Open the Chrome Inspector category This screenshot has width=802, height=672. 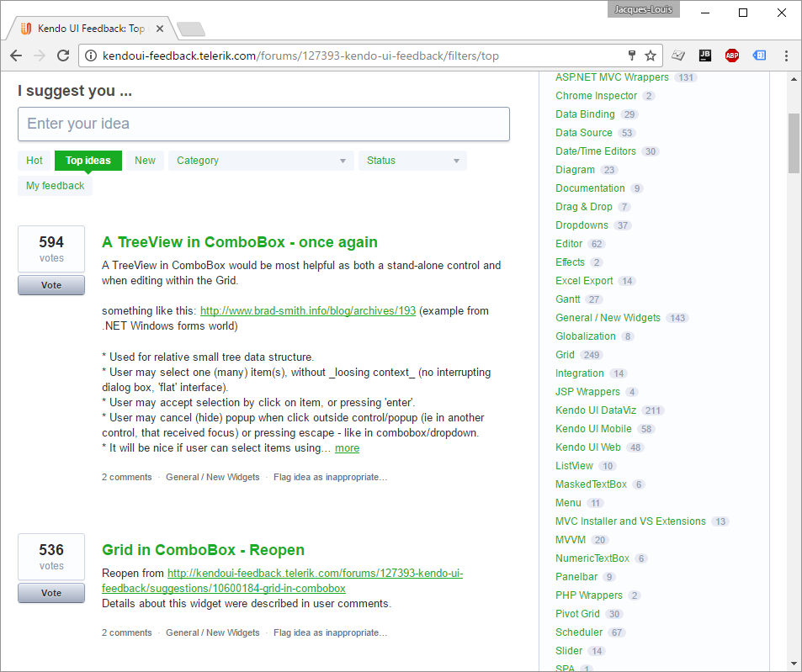click(596, 96)
